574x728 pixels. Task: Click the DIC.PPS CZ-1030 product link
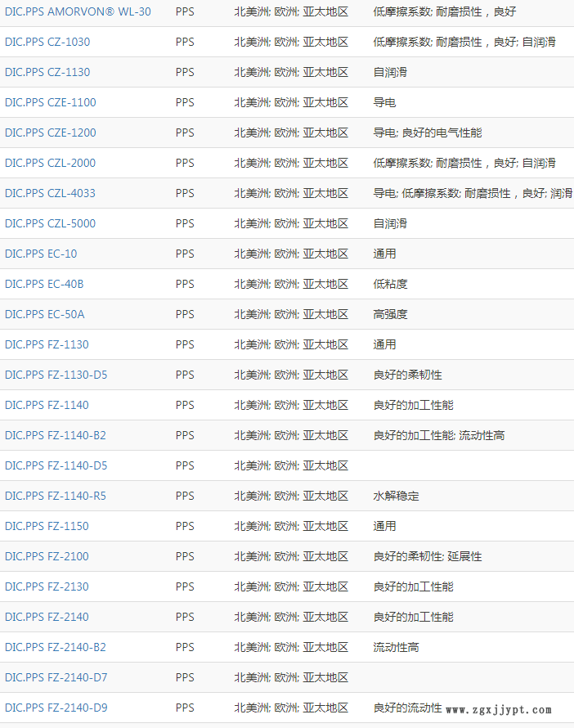[x=47, y=42]
